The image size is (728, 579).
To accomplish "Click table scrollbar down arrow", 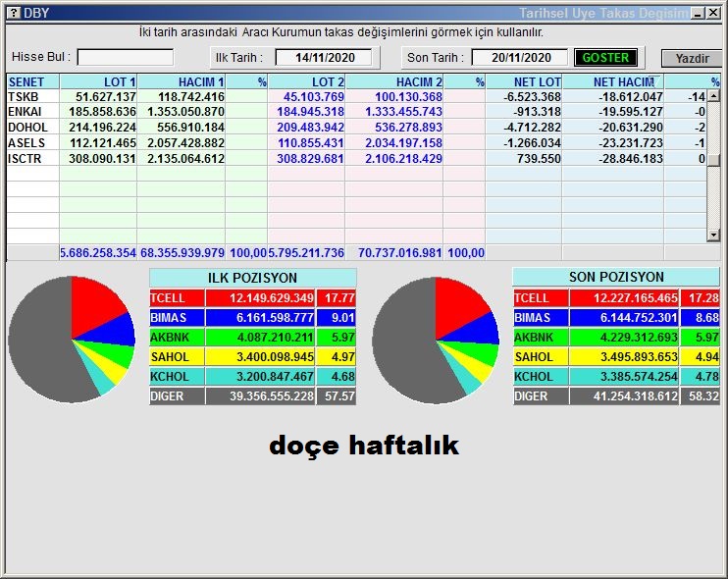I will coord(713,236).
